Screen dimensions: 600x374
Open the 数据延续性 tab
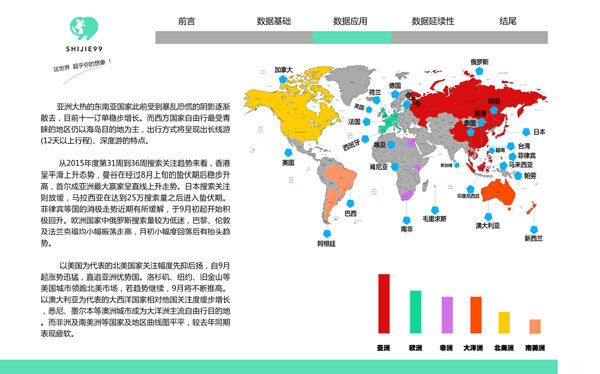pyautogui.click(x=433, y=21)
